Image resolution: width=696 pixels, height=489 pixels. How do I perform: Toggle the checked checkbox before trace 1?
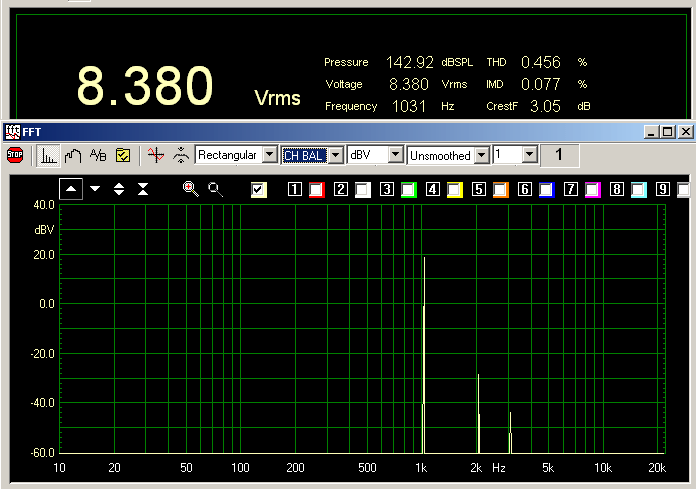(x=260, y=189)
